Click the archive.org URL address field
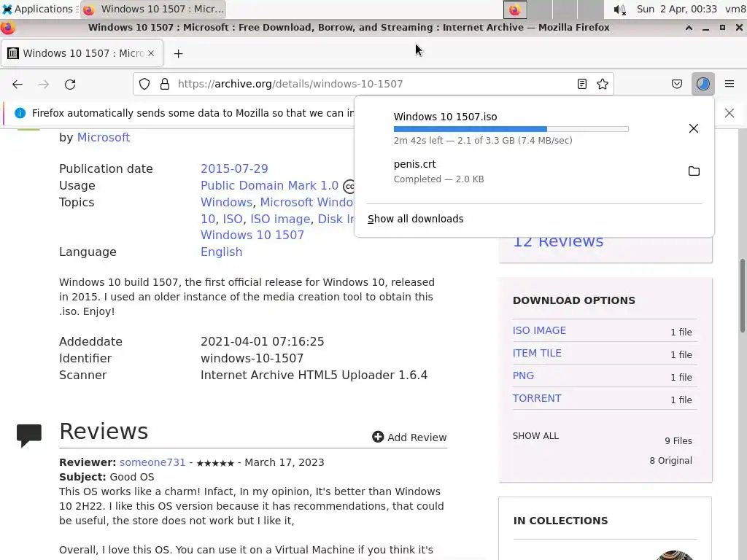Image resolution: width=747 pixels, height=560 pixels. 371,84
